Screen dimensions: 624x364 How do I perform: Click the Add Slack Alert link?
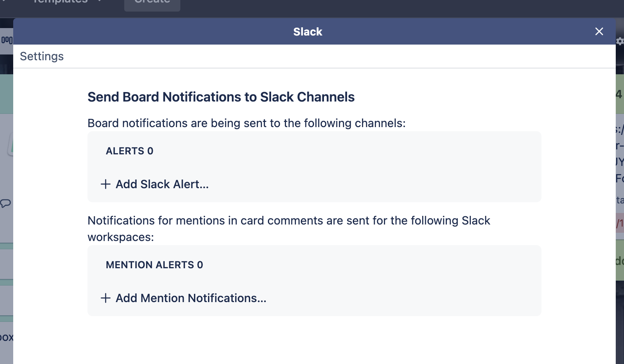click(x=162, y=184)
